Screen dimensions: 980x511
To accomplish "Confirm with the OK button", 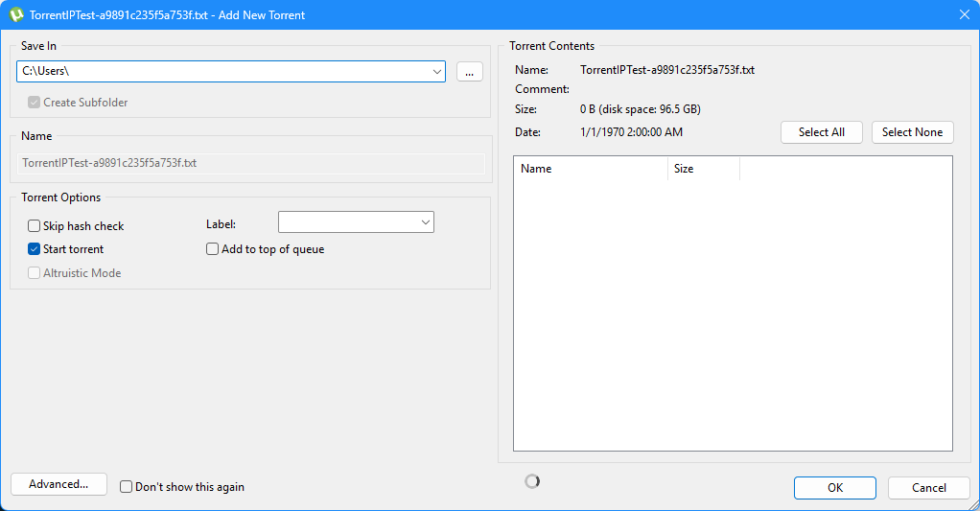I will click(835, 488).
